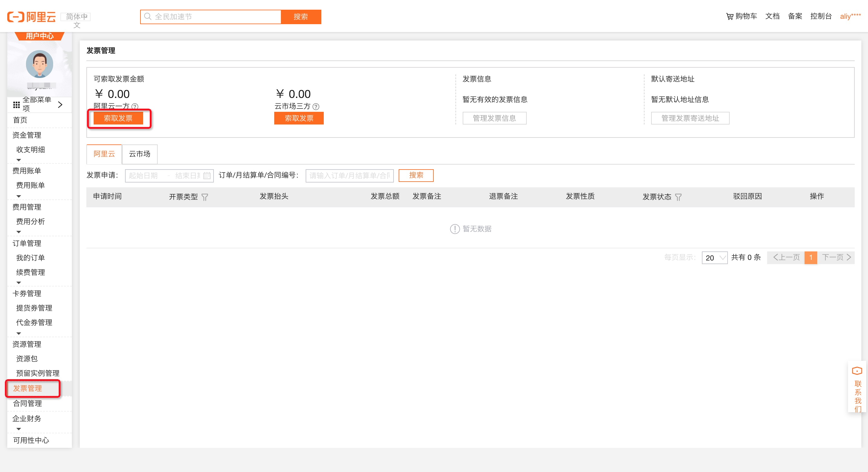Open 收支明细 in the sidebar
This screenshot has height=472, width=868.
30,150
